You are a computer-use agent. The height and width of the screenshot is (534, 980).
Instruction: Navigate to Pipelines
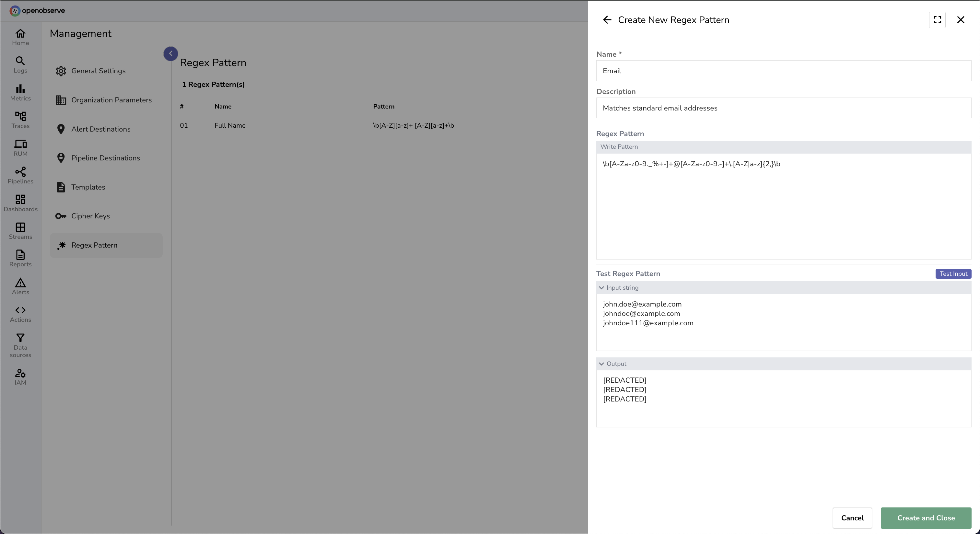pyautogui.click(x=20, y=176)
